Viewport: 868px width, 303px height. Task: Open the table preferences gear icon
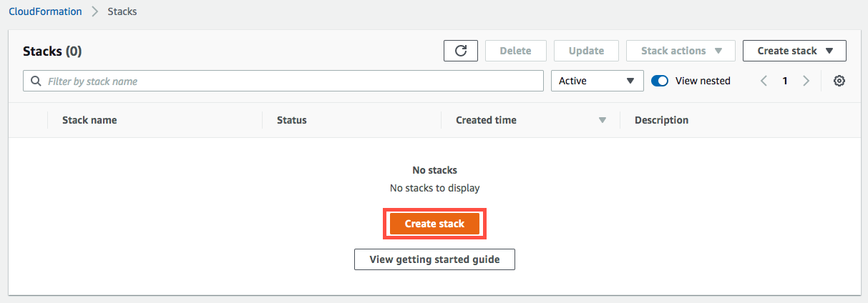[839, 81]
